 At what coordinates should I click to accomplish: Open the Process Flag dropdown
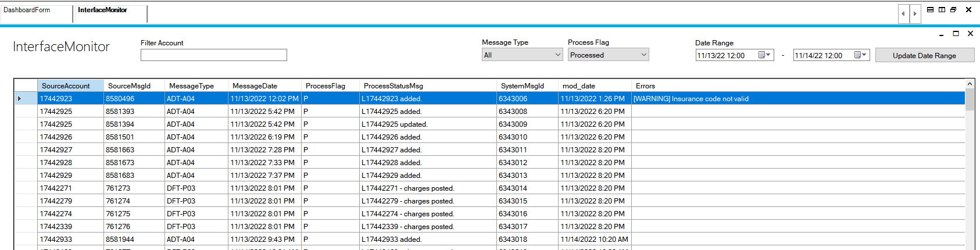click(x=643, y=55)
